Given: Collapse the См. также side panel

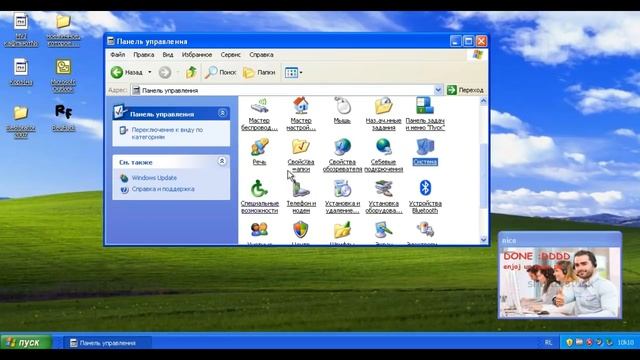Looking at the screenshot, I should (222, 162).
